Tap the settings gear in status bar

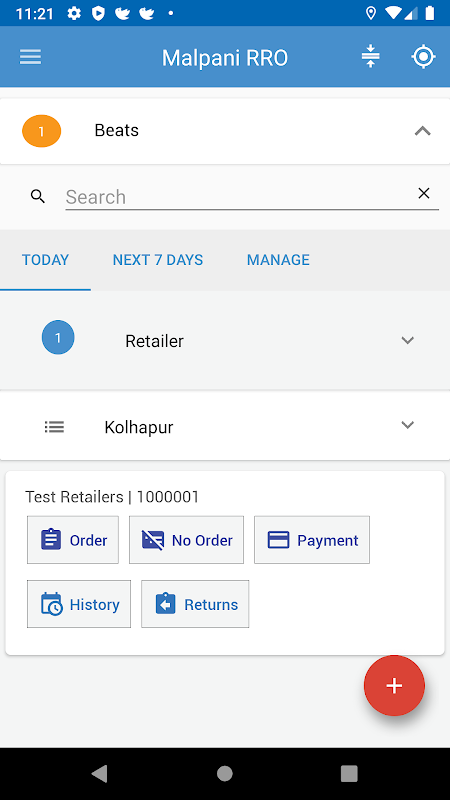point(74,13)
